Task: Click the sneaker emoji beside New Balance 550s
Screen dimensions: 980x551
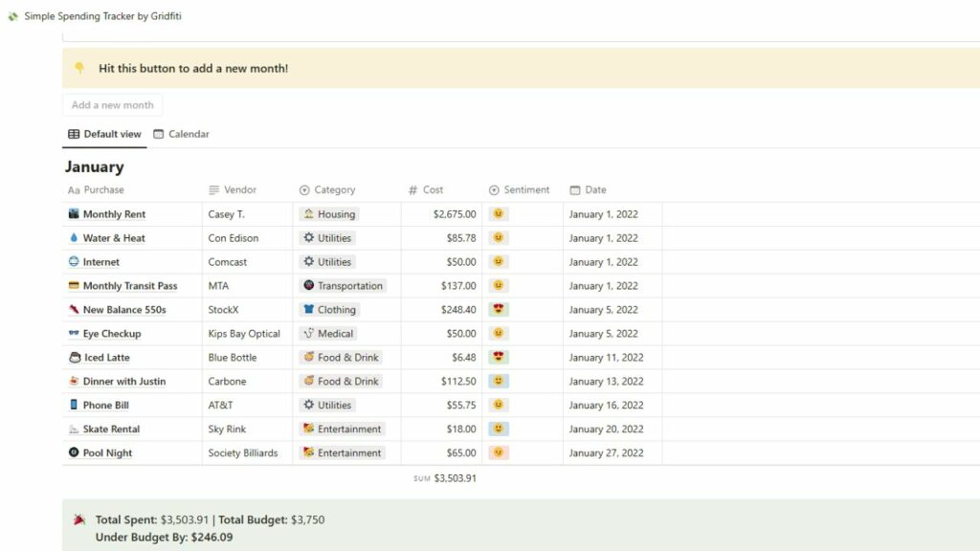Action: coord(72,309)
